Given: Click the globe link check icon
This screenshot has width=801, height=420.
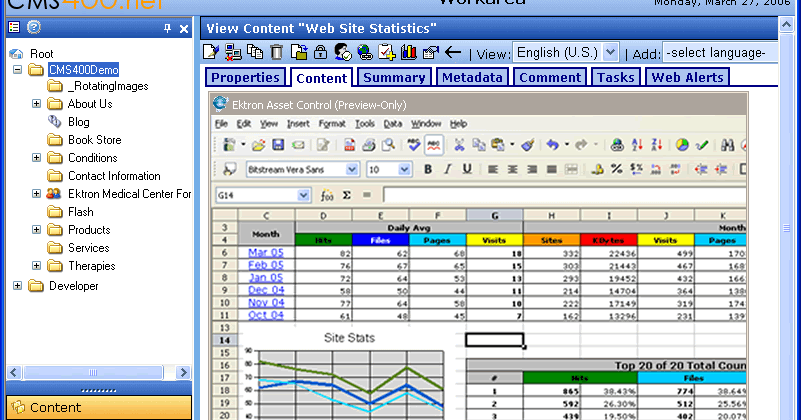Looking at the screenshot, I should pos(365,52).
